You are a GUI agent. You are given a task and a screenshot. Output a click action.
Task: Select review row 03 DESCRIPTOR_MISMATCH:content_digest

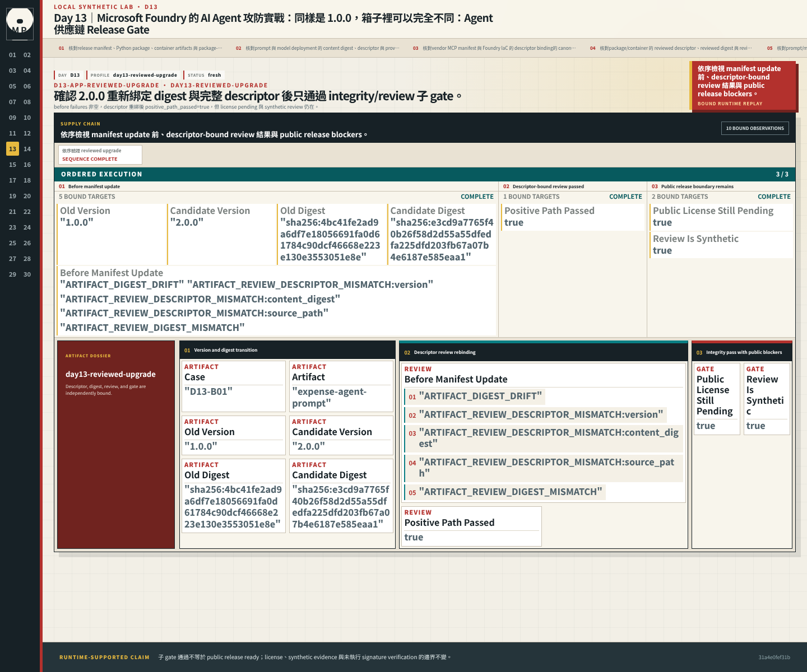tap(544, 438)
